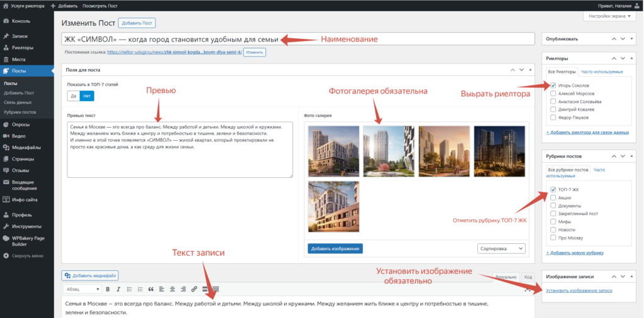Click the Установить изображение записи link
Image resolution: width=644 pixels, height=318 pixels.
click(579, 290)
